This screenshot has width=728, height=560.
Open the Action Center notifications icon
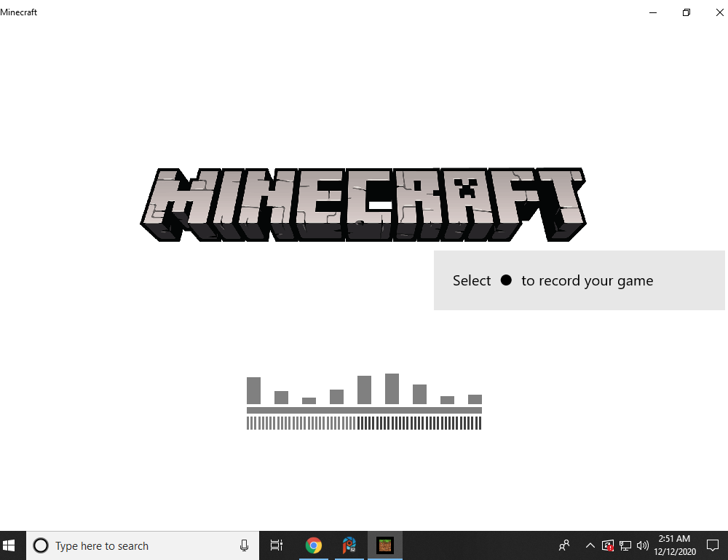pyautogui.click(x=713, y=545)
